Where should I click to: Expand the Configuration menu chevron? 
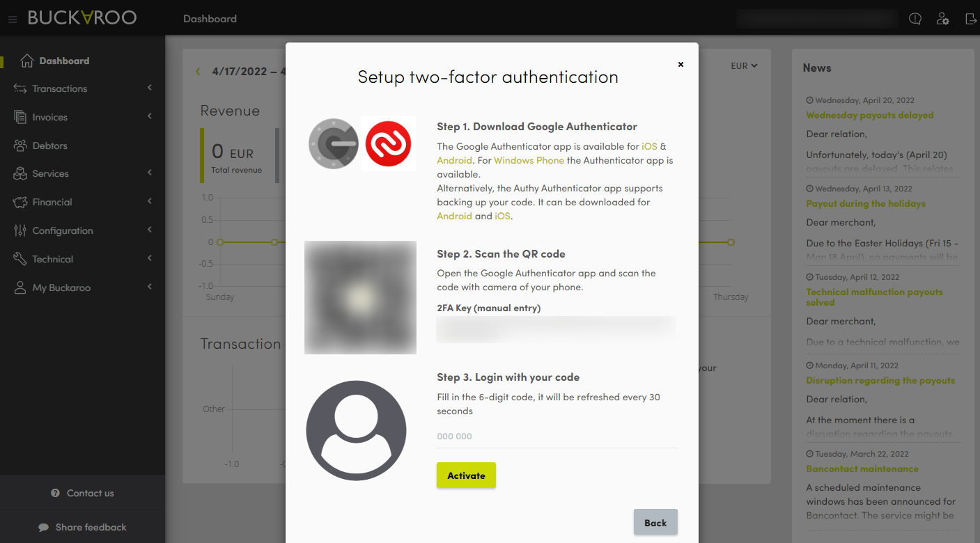[x=150, y=230]
